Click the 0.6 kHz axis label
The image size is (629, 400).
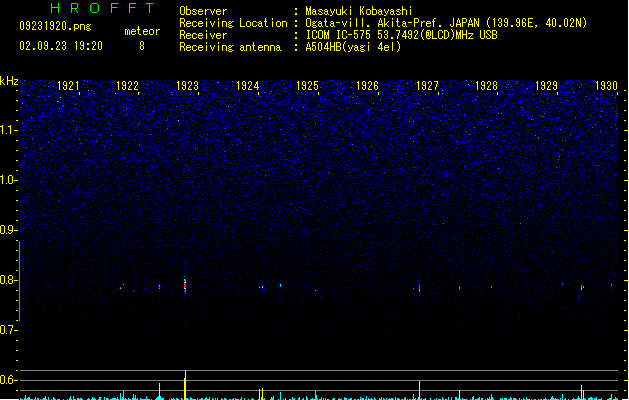pos(9,380)
